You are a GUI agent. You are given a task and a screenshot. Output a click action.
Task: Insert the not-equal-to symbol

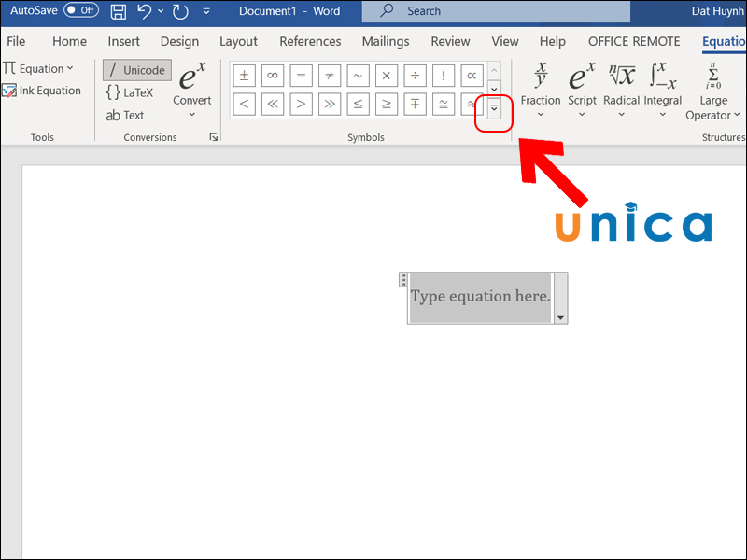pyautogui.click(x=329, y=76)
